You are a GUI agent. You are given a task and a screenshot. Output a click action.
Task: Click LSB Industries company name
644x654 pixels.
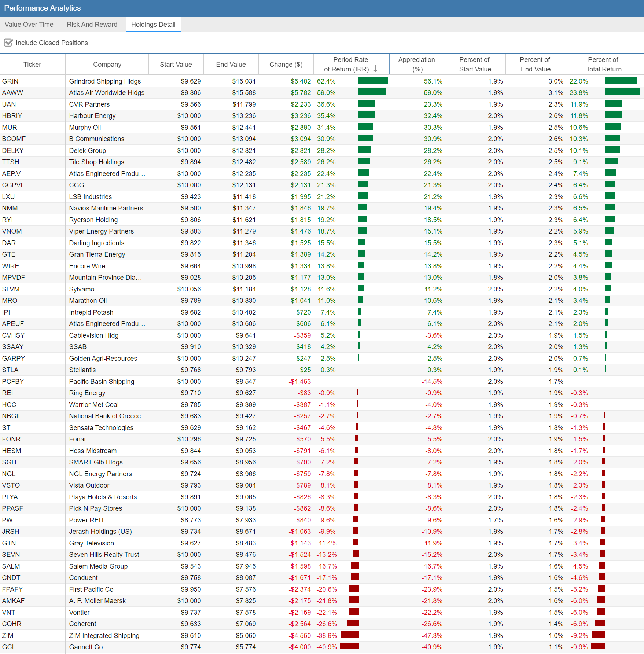(91, 197)
